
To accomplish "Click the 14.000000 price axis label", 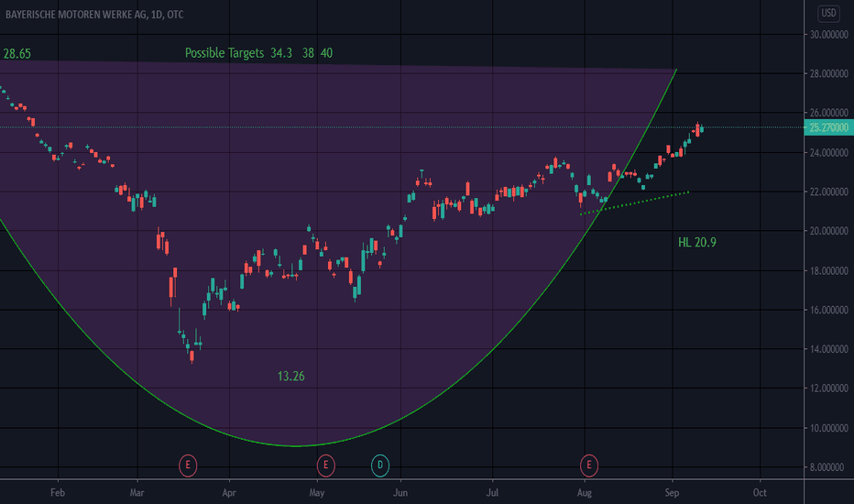I will pyautogui.click(x=829, y=349).
